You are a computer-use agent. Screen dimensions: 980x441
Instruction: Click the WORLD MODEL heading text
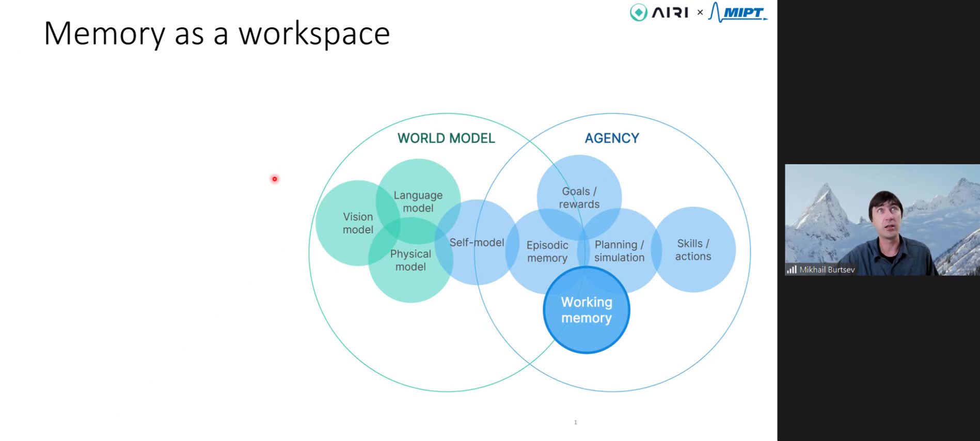coord(446,138)
